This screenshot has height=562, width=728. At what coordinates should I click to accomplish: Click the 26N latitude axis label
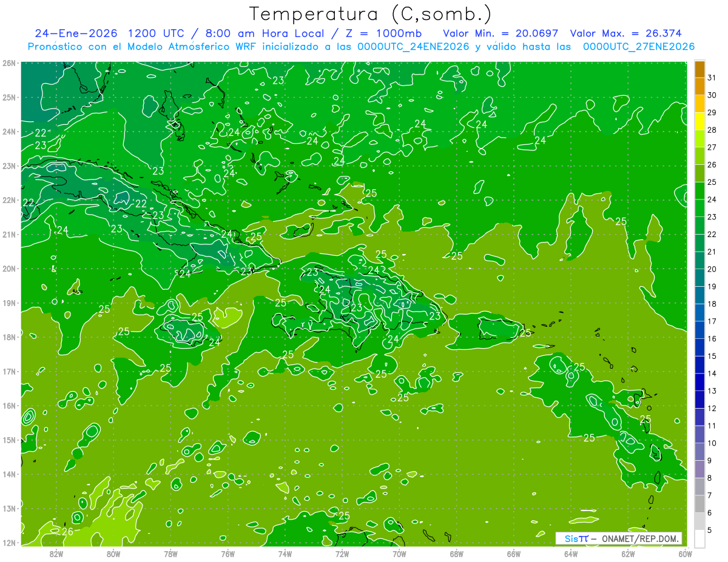click(x=9, y=63)
